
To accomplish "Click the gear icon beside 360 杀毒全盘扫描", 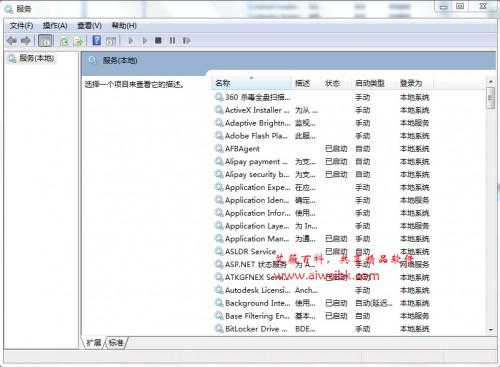I will click(x=219, y=97).
